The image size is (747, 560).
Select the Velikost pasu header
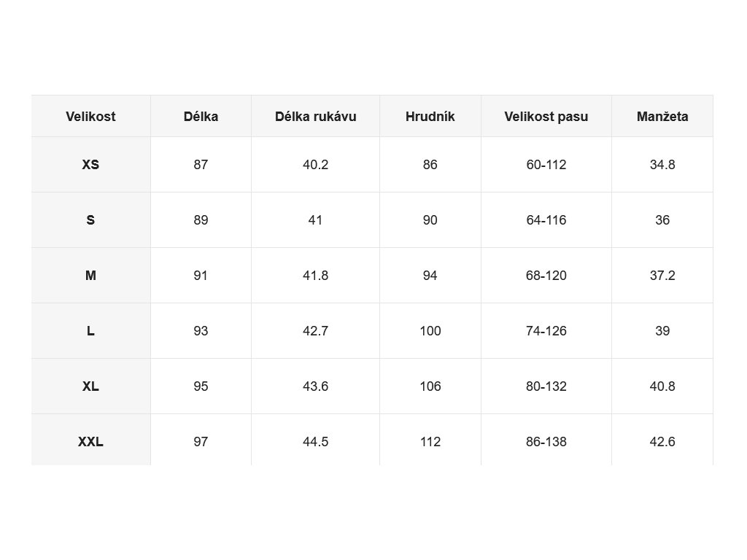pos(546,116)
